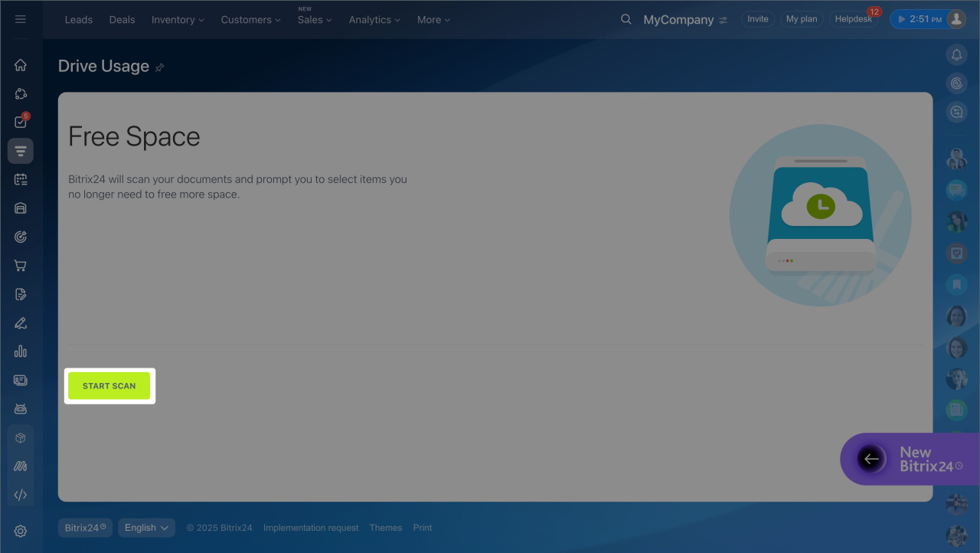Expand the Inventory dropdown menu
The image size is (980, 553).
(178, 20)
